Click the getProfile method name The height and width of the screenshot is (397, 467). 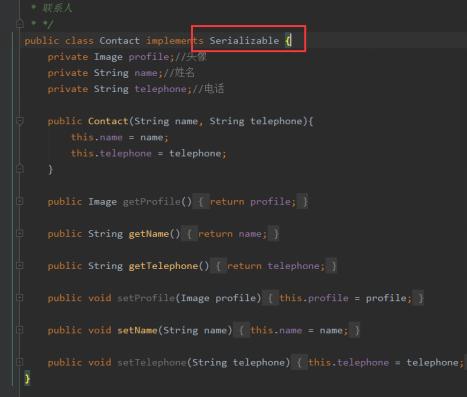coord(152,202)
